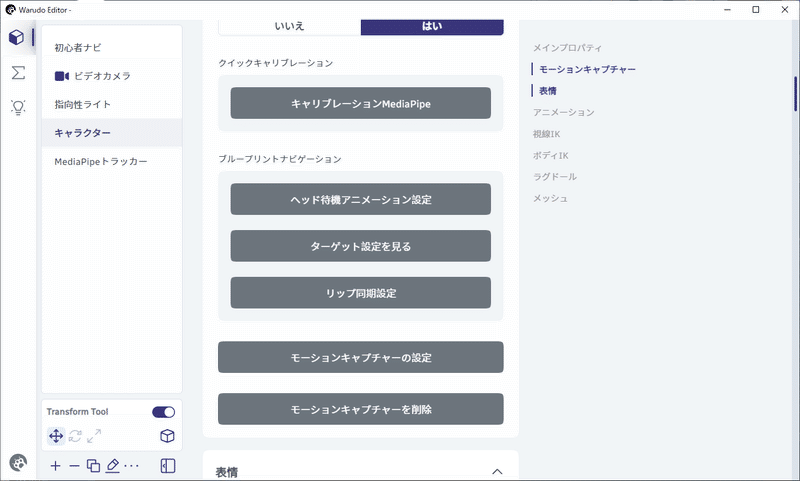800x481 pixels.
Task: Click ターゲット設定を見る button
Action: 361,246
